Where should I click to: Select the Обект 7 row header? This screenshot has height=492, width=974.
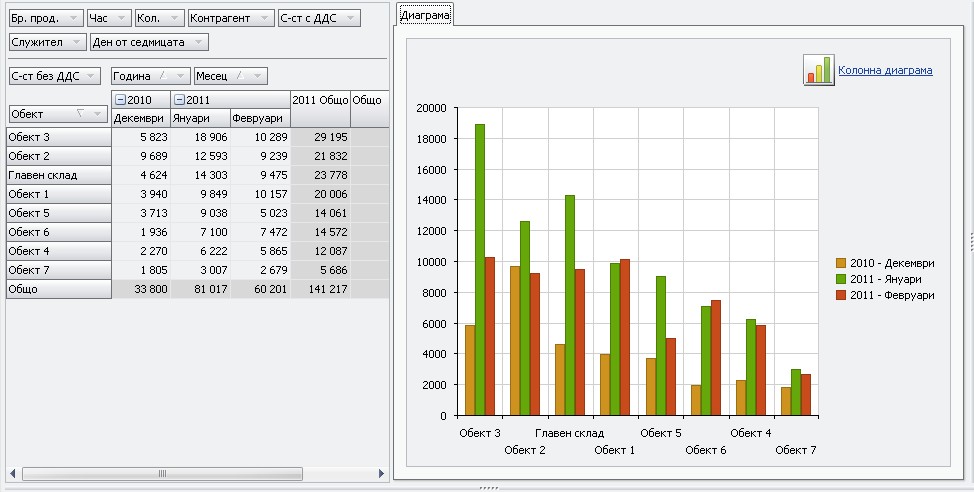(59, 270)
